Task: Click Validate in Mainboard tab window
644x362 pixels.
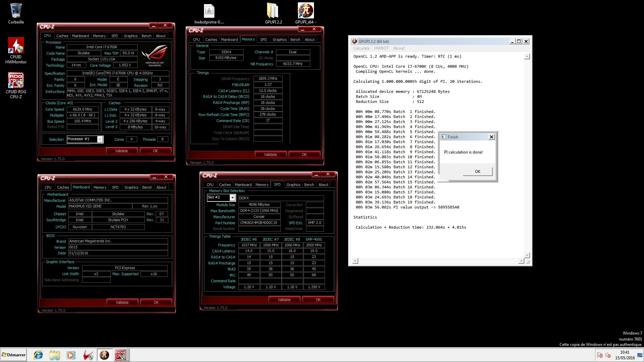Action: (122, 302)
